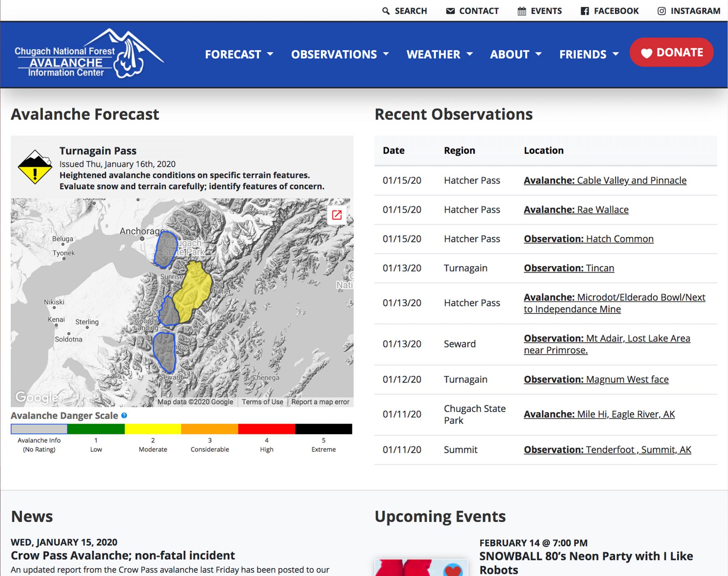728x576 pixels.
Task: Click the Google logo on the map
Action: [x=37, y=397]
